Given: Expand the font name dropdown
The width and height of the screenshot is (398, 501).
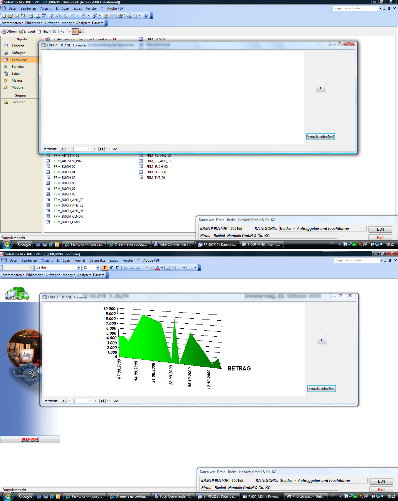Looking at the screenshot, I should [79, 268].
